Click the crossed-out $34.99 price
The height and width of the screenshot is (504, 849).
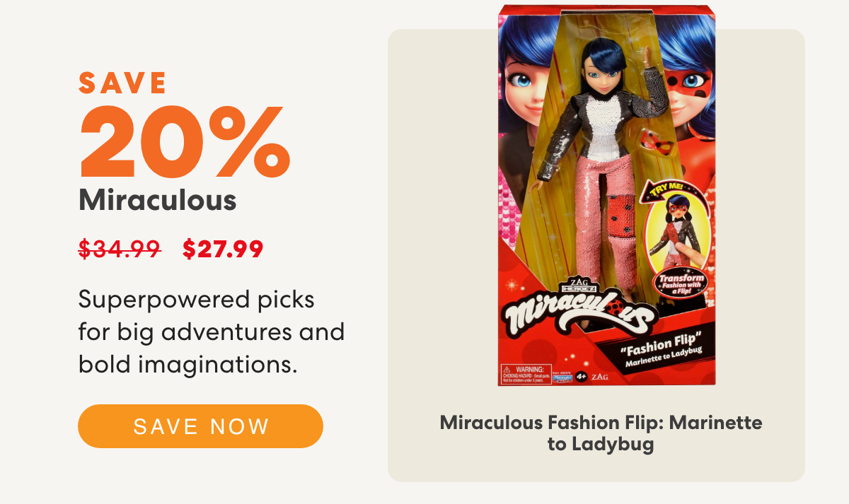119,249
